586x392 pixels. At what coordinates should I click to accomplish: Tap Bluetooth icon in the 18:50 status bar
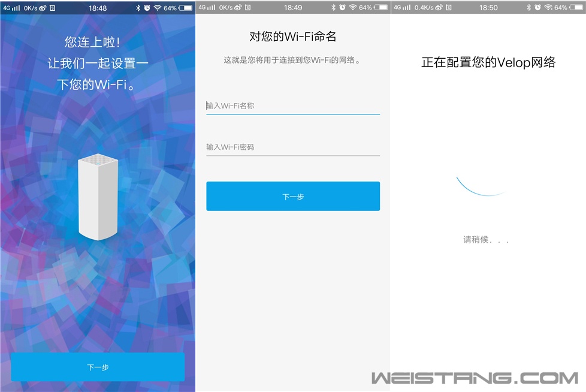pyautogui.click(x=528, y=8)
